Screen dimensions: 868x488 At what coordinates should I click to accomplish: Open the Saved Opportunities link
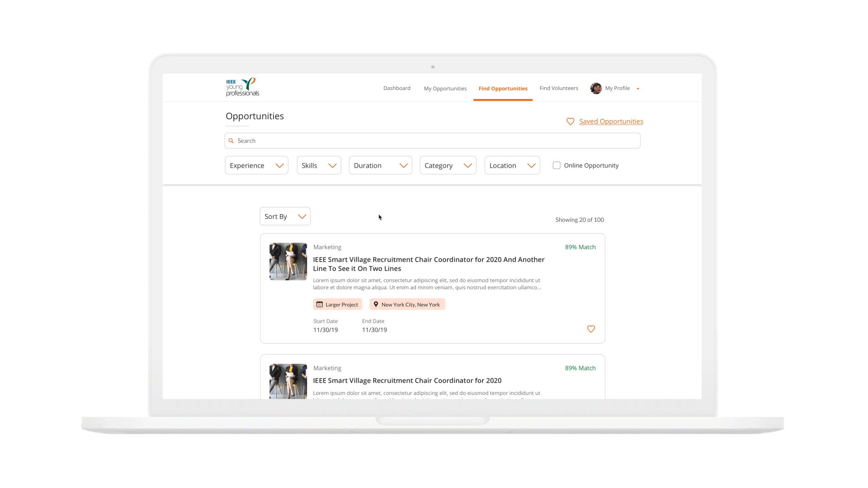611,122
